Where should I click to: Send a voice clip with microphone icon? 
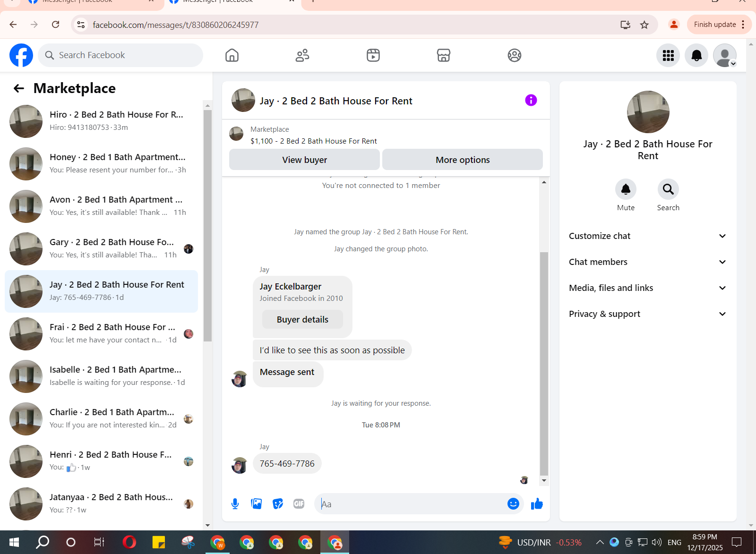[x=235, y=504]
